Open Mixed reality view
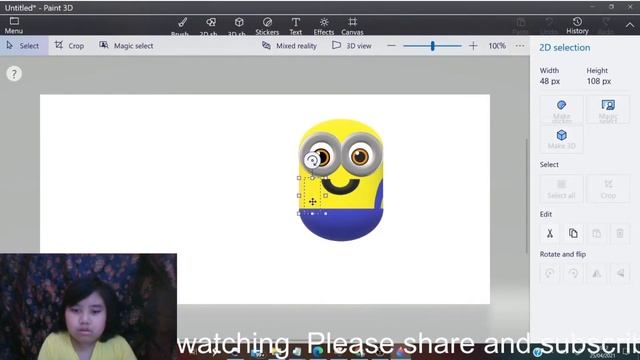Image resolution: width=640 pixels, height=360 pixels. [x=289, y=46]
